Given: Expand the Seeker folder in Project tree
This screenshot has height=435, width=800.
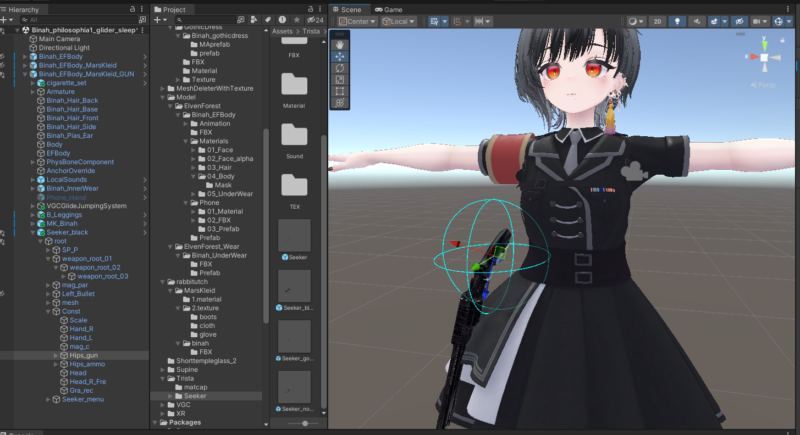Looking at the screenshot, I should click(x=170, y=396).
